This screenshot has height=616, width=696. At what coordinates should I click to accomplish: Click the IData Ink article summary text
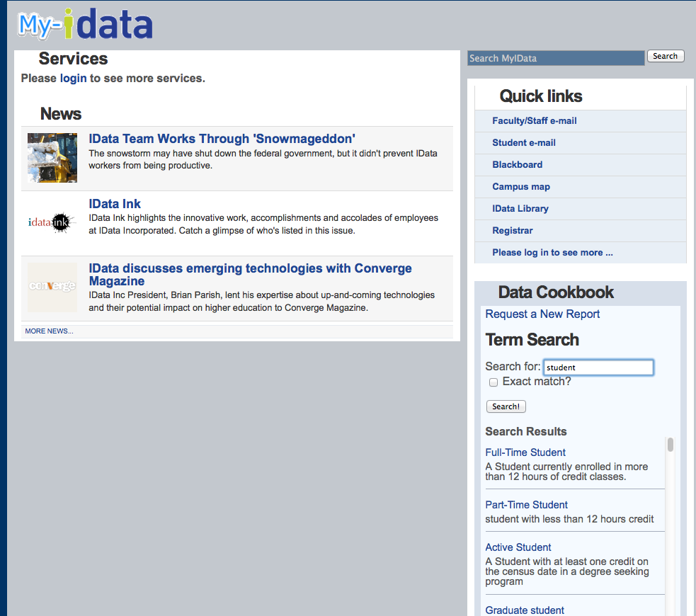263,224
